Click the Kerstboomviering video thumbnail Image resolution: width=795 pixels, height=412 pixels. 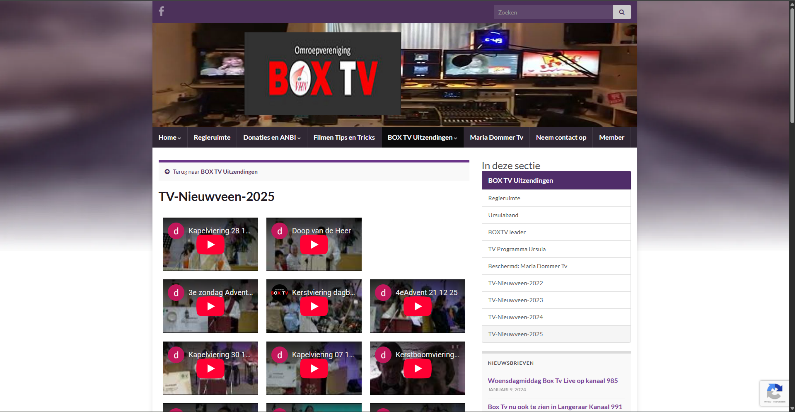(x=417, y=368)
